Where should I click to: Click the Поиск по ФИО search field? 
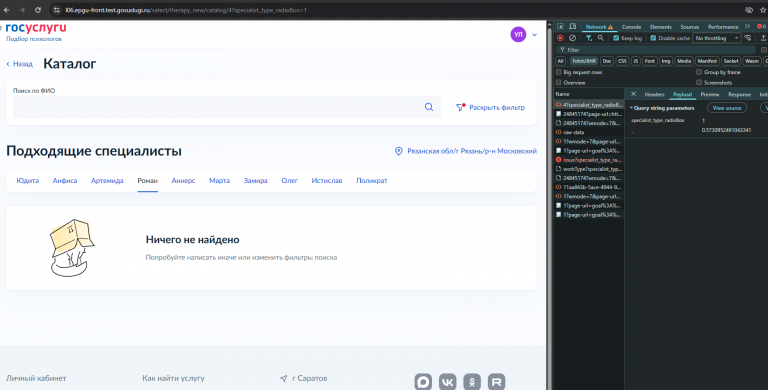(227, 107)
